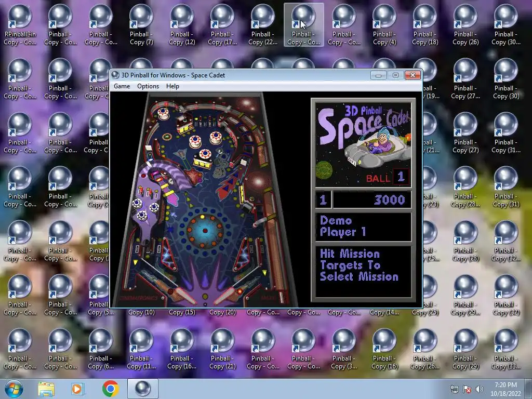
Task: Click the 'Copy (14...' shortcut label
Action: [x=384, y=312]
